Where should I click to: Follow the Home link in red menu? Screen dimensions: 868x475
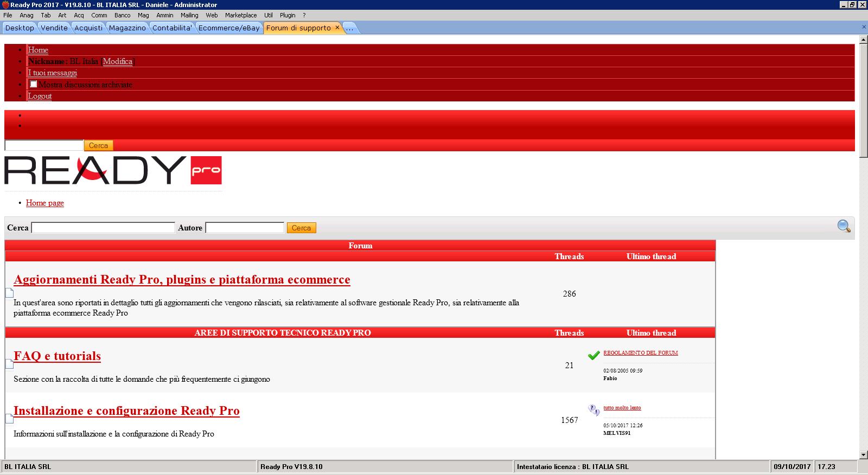click(x=38, y=50)
